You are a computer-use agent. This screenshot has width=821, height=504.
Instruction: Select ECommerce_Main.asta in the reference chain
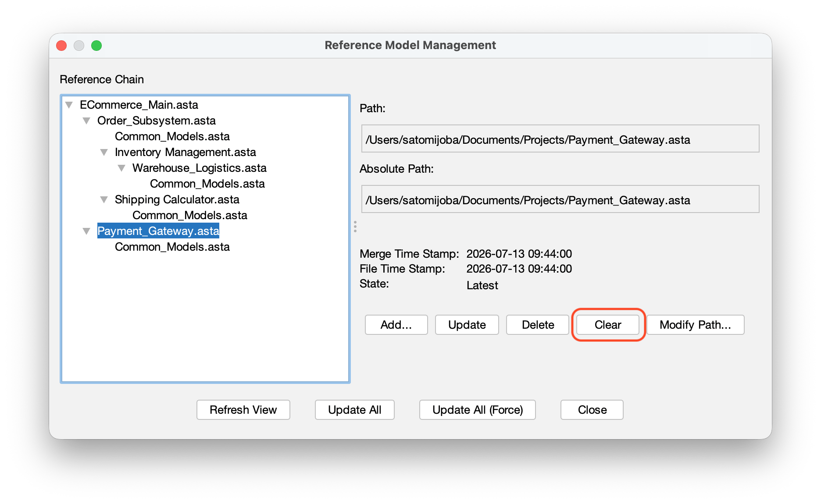click(x=139, y=105)
